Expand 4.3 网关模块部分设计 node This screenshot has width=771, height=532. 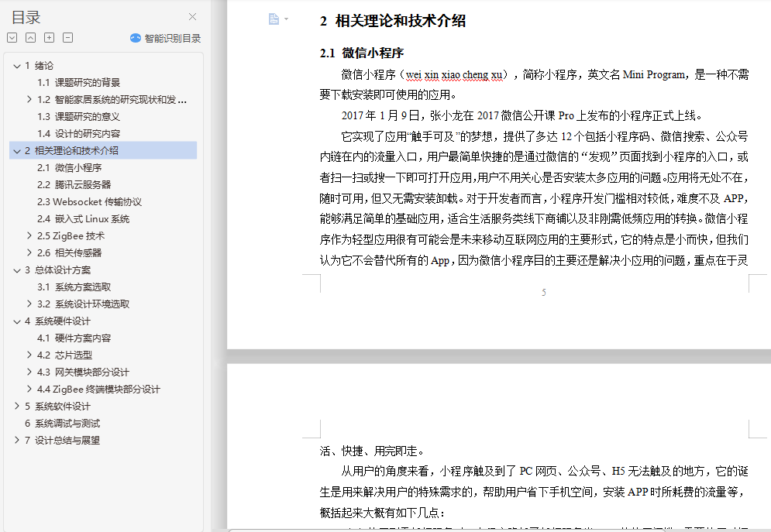click(x=29, y=372)
